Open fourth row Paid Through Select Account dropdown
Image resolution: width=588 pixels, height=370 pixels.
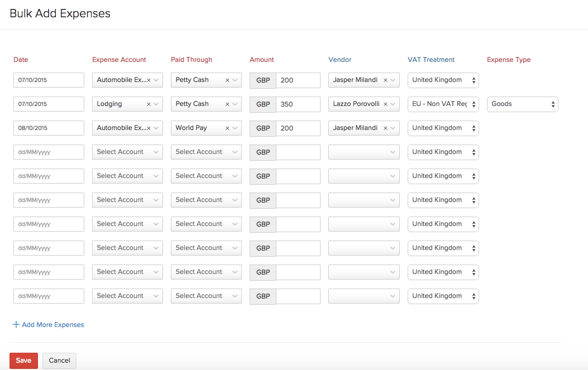[x=206, y=152]
